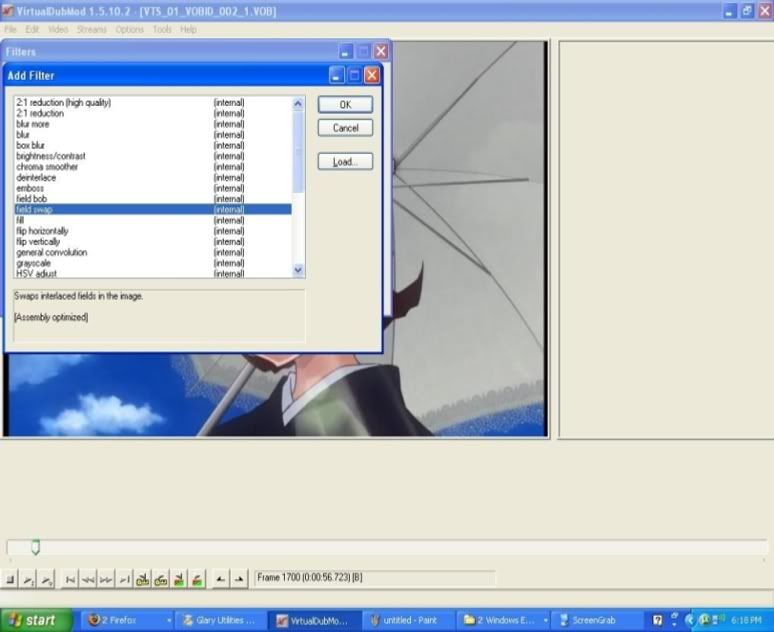Viewport: 774px width, 632px height.
Task: Click the help question mark tray icon
Action: pyautogui.click(x=657, y=620)
